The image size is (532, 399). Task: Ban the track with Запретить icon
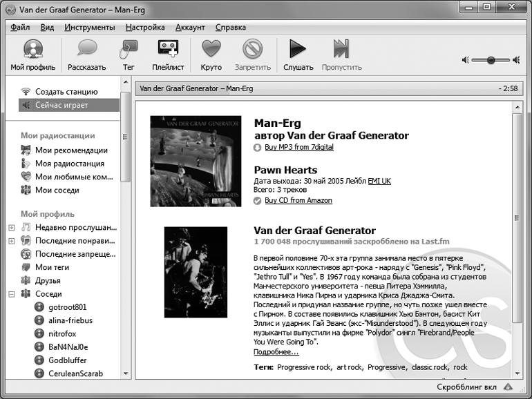[252, 50]
